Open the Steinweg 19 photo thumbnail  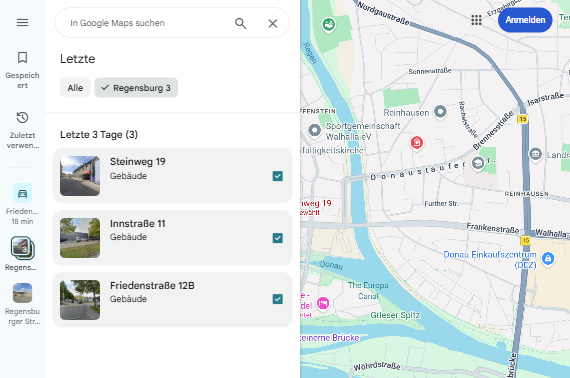[x=80, y=176]
